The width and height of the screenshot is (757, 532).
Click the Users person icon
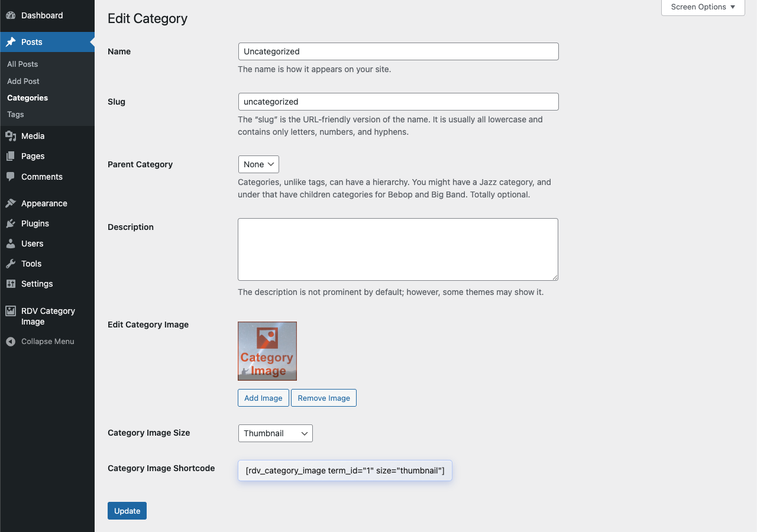(10, 244)
